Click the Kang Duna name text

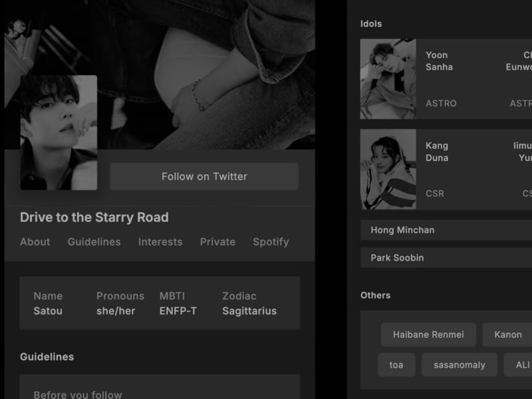[437, 152]
